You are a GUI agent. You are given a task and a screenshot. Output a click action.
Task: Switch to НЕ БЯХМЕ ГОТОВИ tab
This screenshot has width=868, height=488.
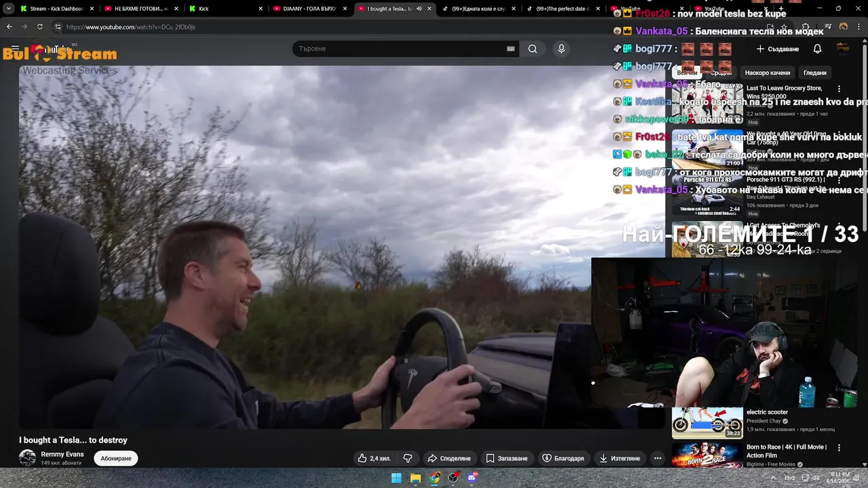[x=140, y=9]
